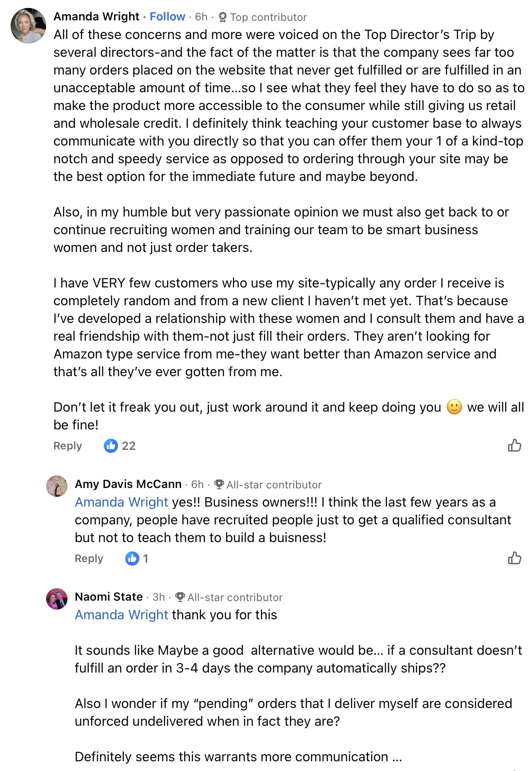Like Amanda Wright's comment with thumbs-up
This screenshot has height=771, width=532.
(x=514, y=445)
